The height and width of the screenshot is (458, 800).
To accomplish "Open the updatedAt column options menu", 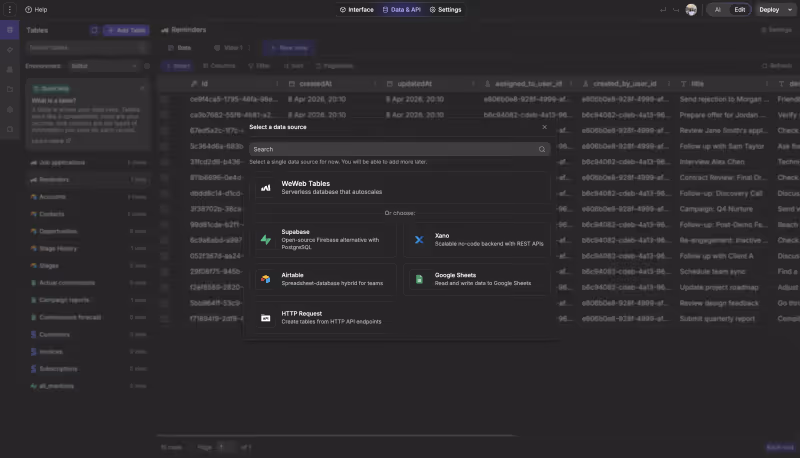I will [x=473, y=84].
